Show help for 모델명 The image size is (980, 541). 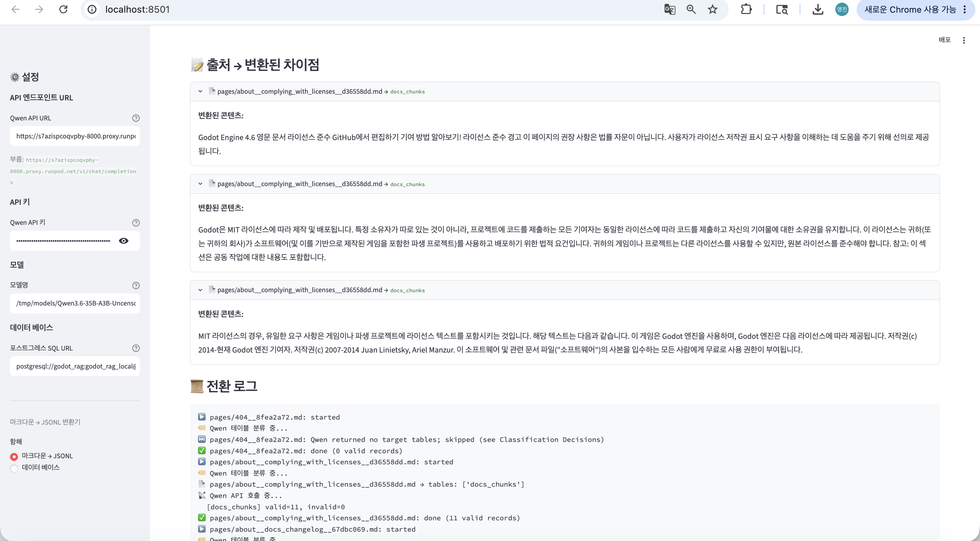point(136,286)
